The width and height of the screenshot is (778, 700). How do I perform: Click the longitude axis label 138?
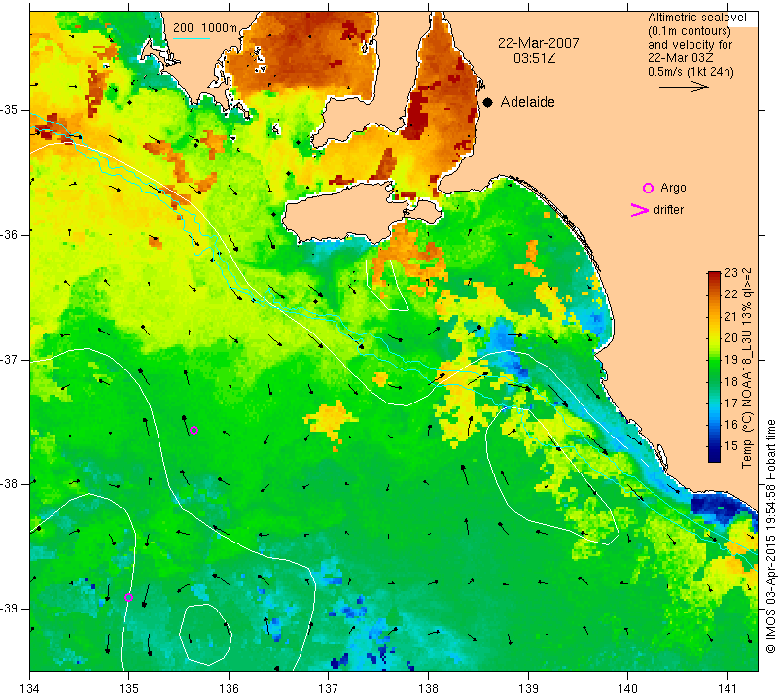click(x=428, y=689)
